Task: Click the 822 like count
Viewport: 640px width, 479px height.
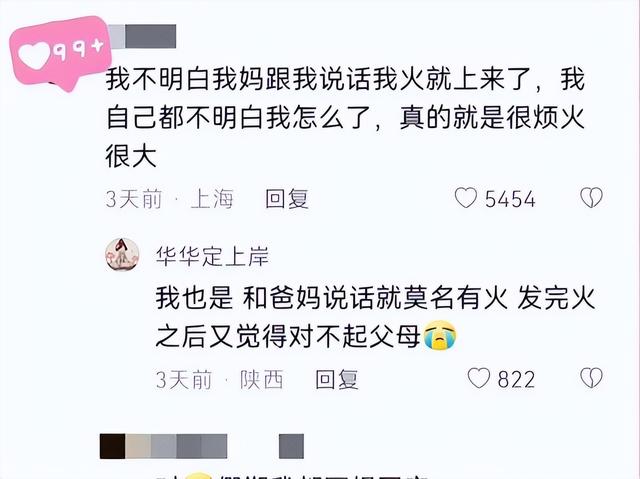Action: point(516,379)
